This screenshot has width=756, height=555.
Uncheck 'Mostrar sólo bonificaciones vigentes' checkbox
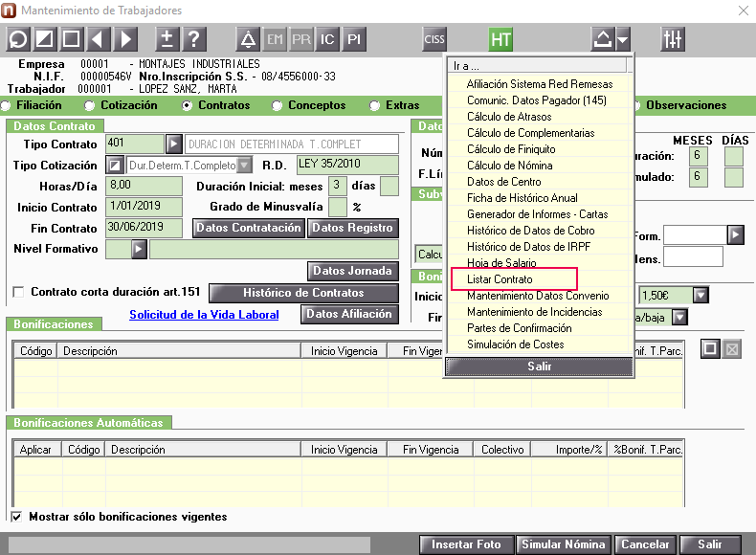coord(16,517)
